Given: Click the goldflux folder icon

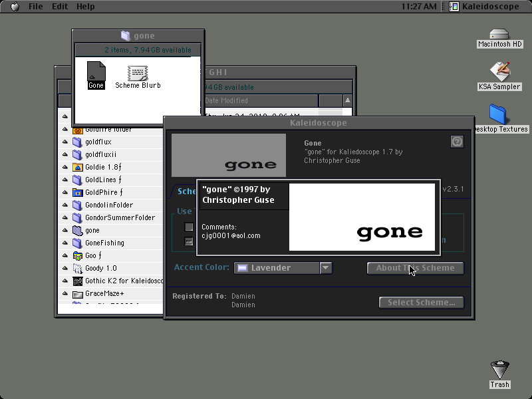Looking at the screenshot, I should pyautogui.click(x=77, y=142).
